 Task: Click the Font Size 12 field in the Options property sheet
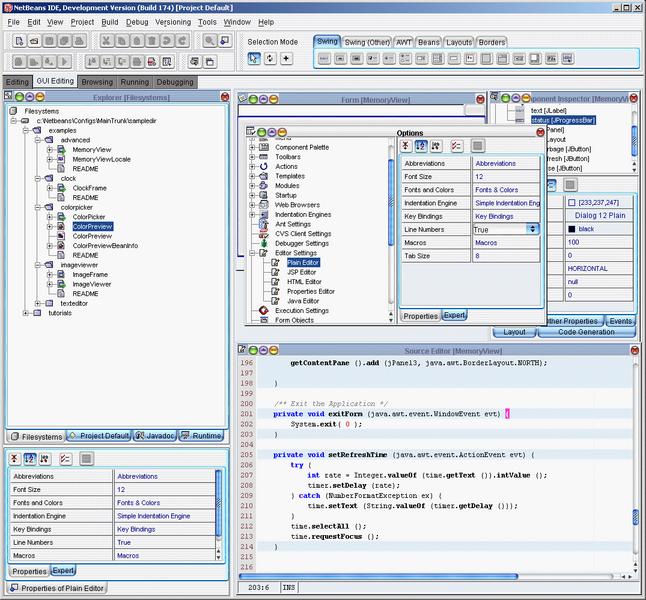point(506,177)
